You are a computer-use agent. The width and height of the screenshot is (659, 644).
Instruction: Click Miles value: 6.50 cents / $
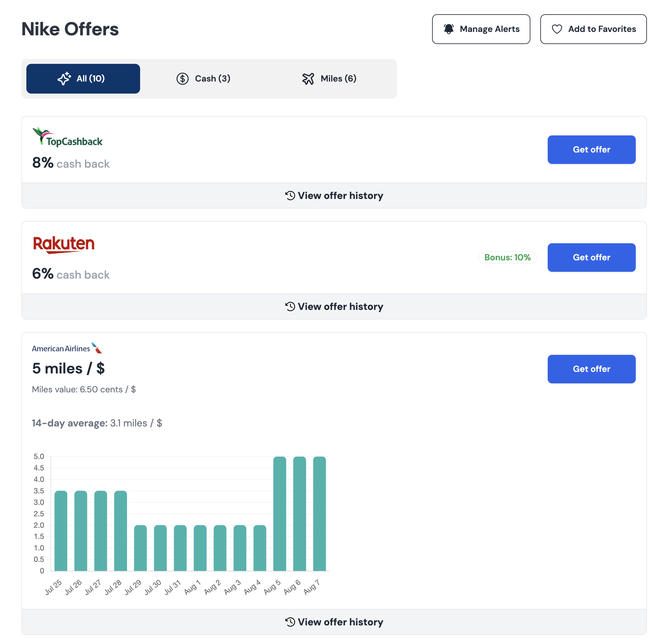tap(84, 389)
